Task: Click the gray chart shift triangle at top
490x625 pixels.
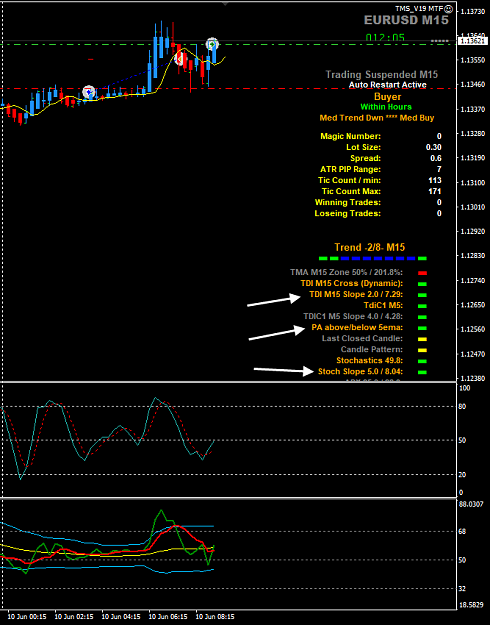Action: (225, 4)
